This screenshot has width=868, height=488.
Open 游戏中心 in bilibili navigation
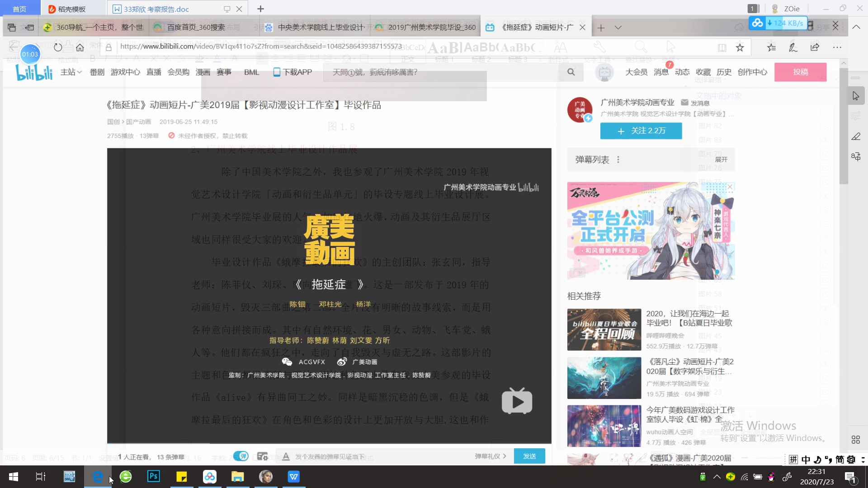125,72
